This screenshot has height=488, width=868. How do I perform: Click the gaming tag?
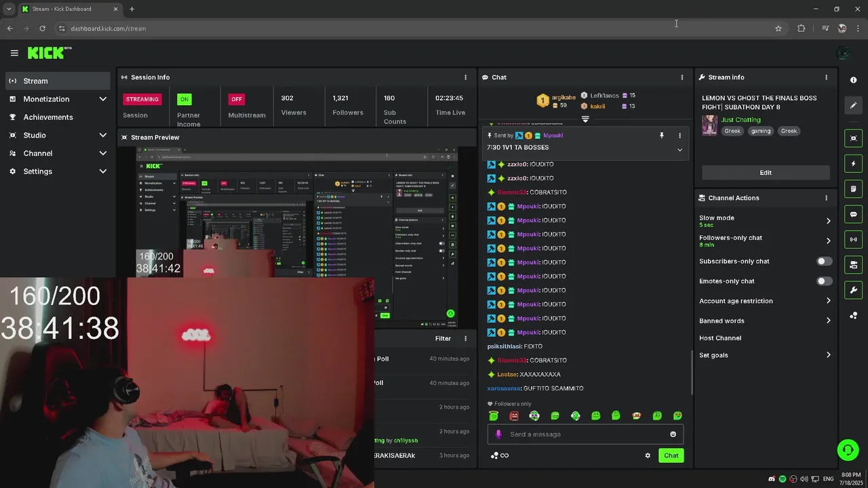(760, 131)
